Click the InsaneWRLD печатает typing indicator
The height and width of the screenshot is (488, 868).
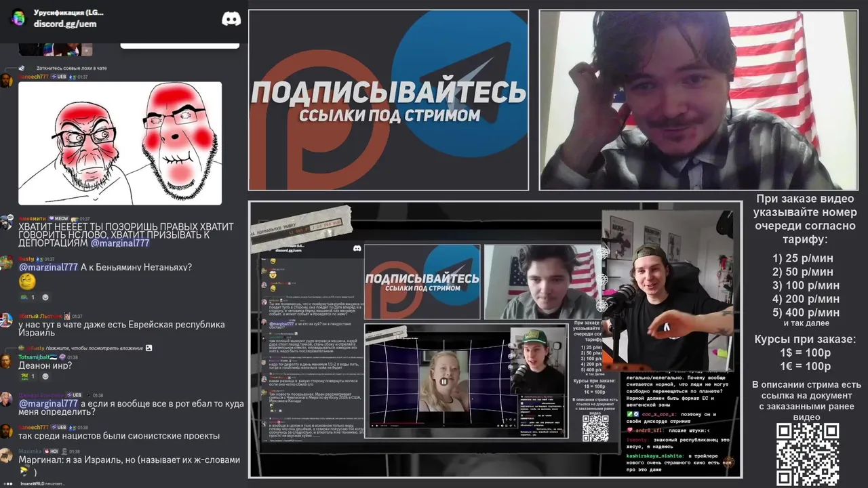coord(42,483)
